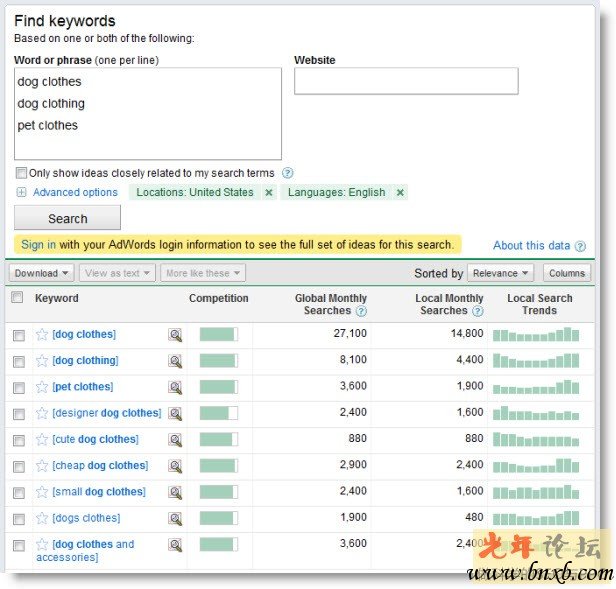Open help for closely related ideas option
Viewport: 616px width, 589px height.
coord(288,173)
